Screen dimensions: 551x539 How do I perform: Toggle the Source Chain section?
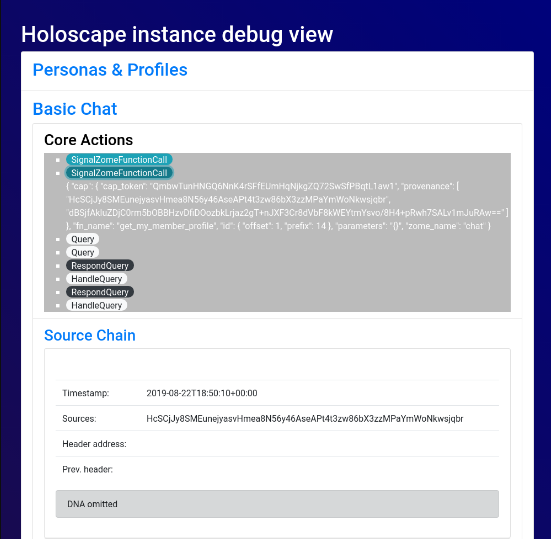[90, 335]
